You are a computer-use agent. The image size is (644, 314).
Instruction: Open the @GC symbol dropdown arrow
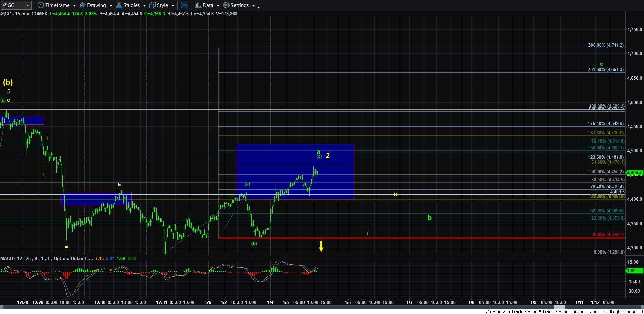28,5
